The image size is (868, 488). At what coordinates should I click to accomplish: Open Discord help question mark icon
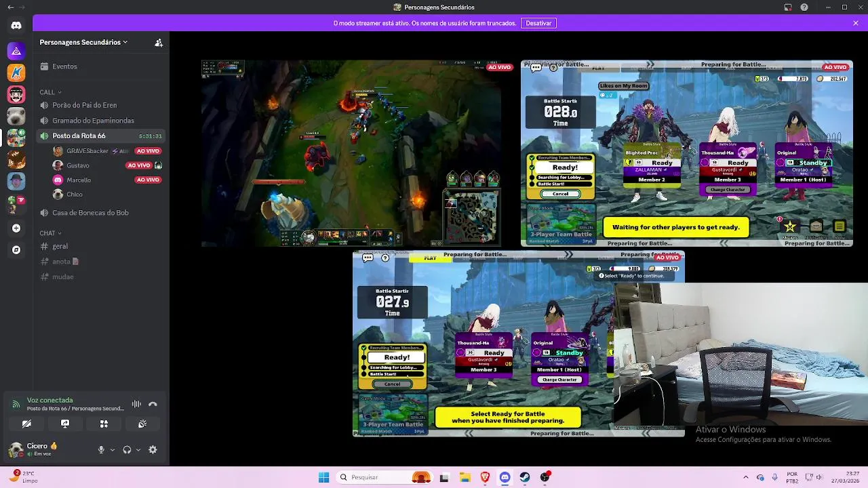point(804,7)
